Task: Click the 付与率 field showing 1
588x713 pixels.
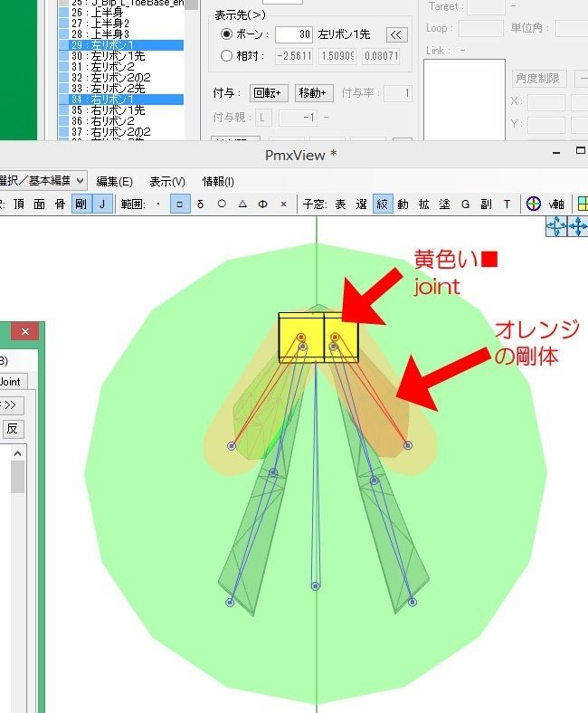Action: point(397,93)
